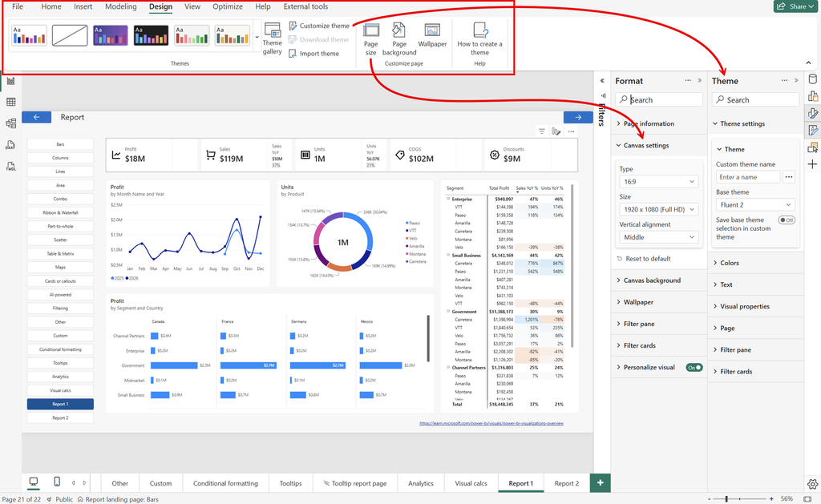
Task: Click Theme pane search field
Action: point(755,99)
